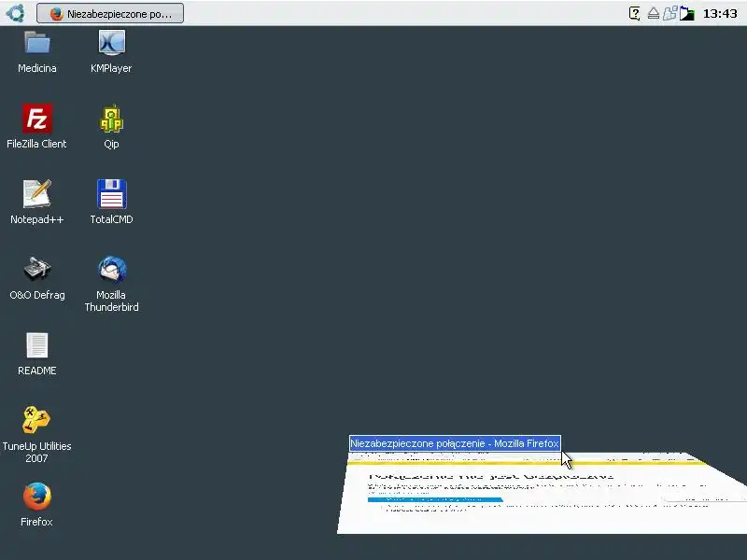Launch TotalCMD floppy-disk icon

pyautogui.click(x=111, y=194)
